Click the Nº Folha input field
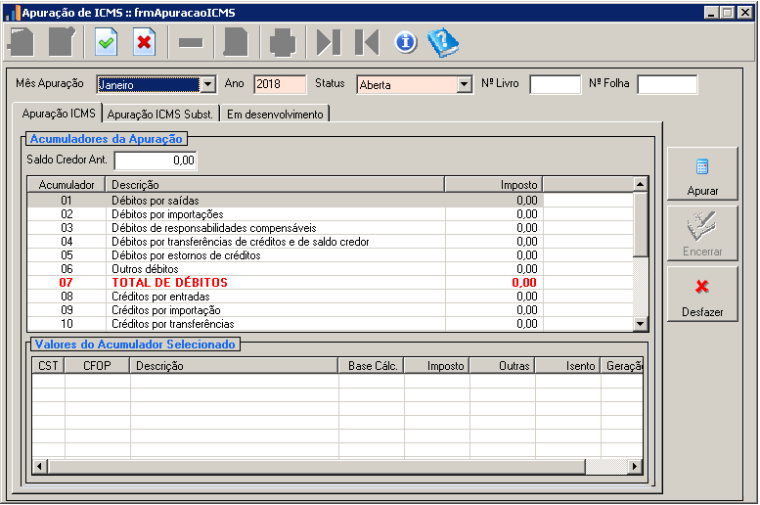The image size is (760, 505). click(x=667, y=84)
